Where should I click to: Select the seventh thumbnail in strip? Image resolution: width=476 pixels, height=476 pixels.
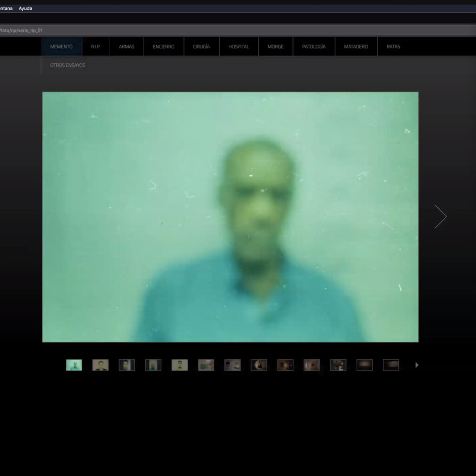pos(232,365)
